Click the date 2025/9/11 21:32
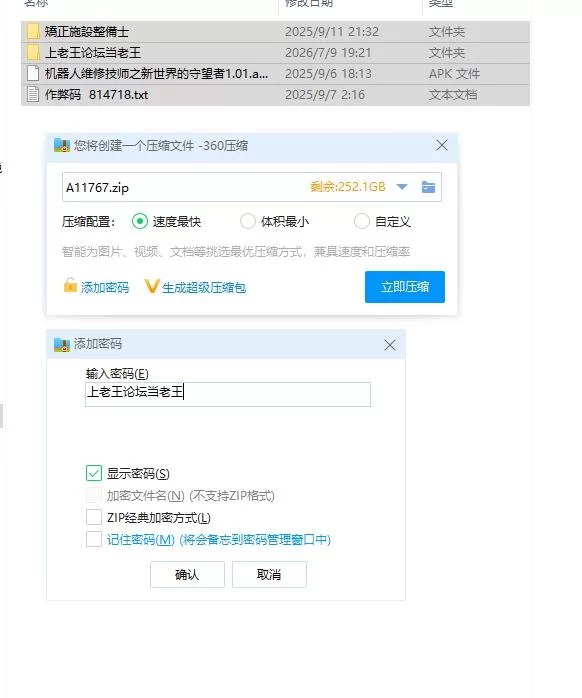Image resolution: width=582 pixels, height=698 pixels. point(332,32)
